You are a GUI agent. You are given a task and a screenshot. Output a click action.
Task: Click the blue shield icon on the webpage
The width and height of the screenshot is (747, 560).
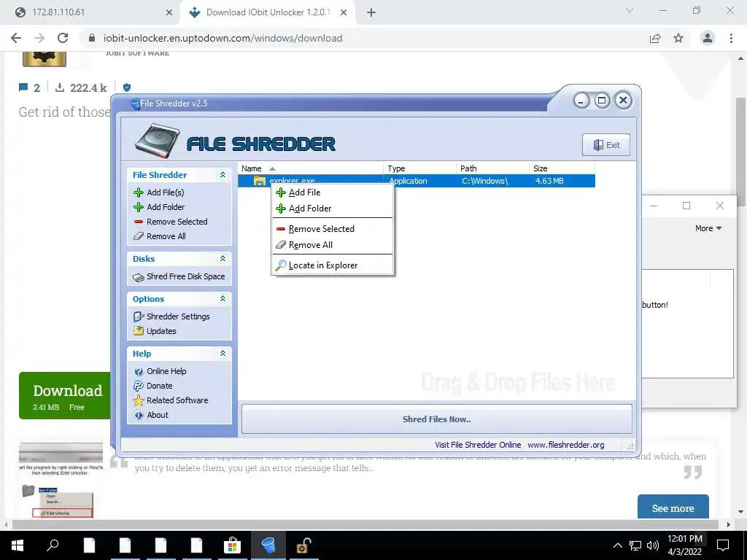(127, 87)
